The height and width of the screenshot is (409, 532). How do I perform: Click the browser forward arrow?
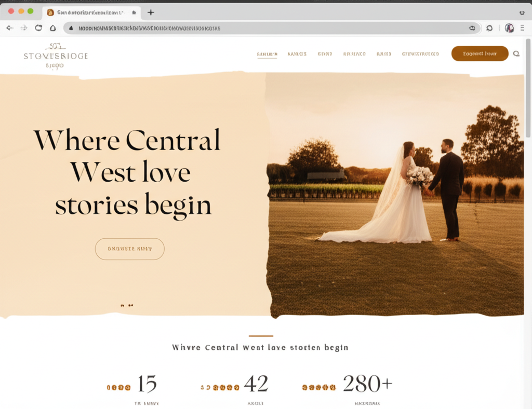coord(23,28)
